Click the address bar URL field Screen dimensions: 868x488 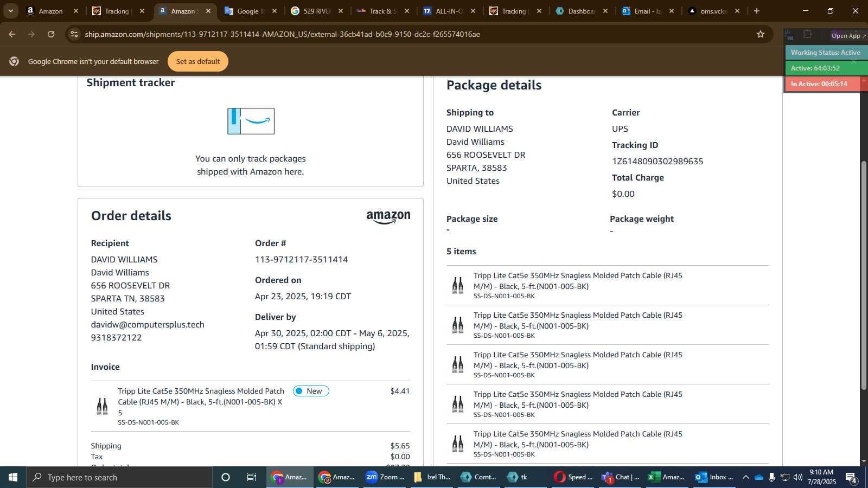click(418, 34)
